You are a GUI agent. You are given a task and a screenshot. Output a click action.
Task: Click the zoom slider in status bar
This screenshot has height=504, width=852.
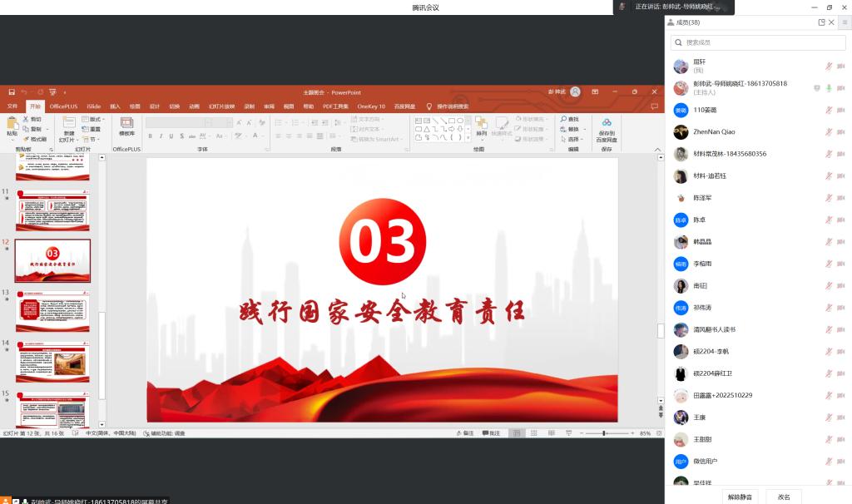[x=603, y=433]
